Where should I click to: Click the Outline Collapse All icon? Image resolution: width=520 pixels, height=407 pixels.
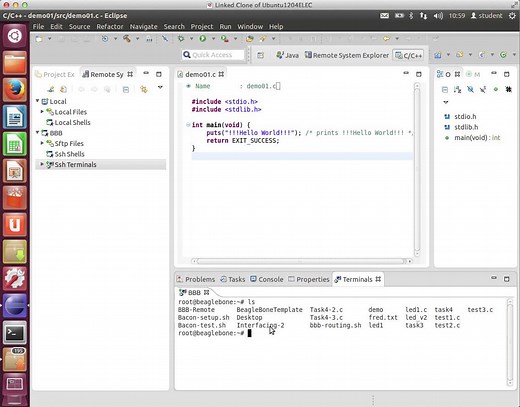point(445,89)
